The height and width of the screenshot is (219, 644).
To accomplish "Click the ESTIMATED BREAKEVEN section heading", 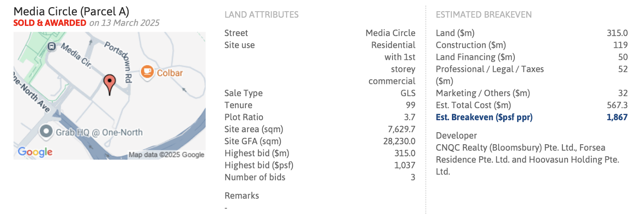I will point(484,15).
